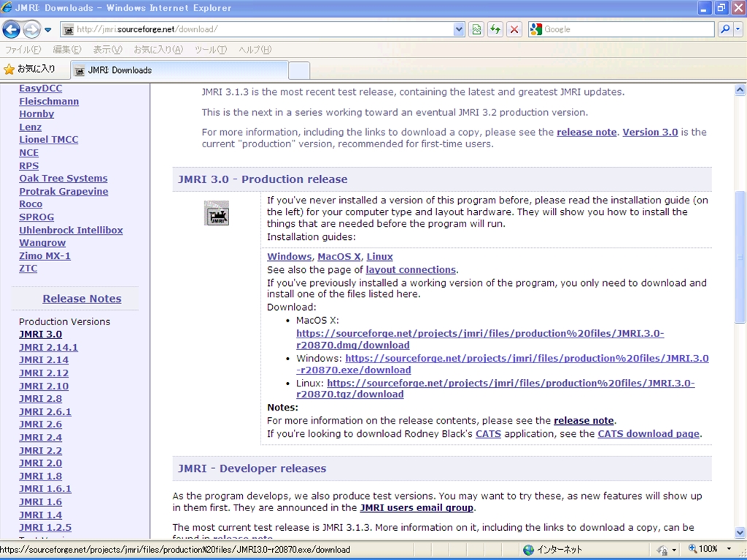Open the Hornby sidebar link
The image size is (747, 560).
point(36,114)
